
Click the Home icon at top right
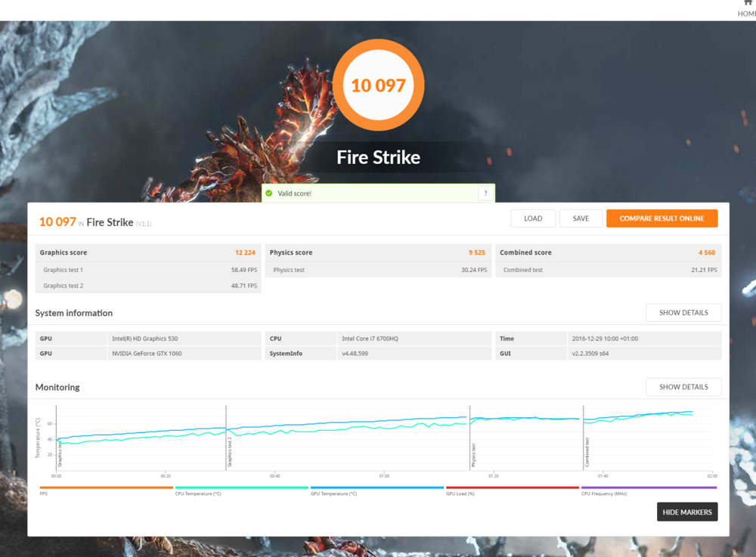click(748, 4)
